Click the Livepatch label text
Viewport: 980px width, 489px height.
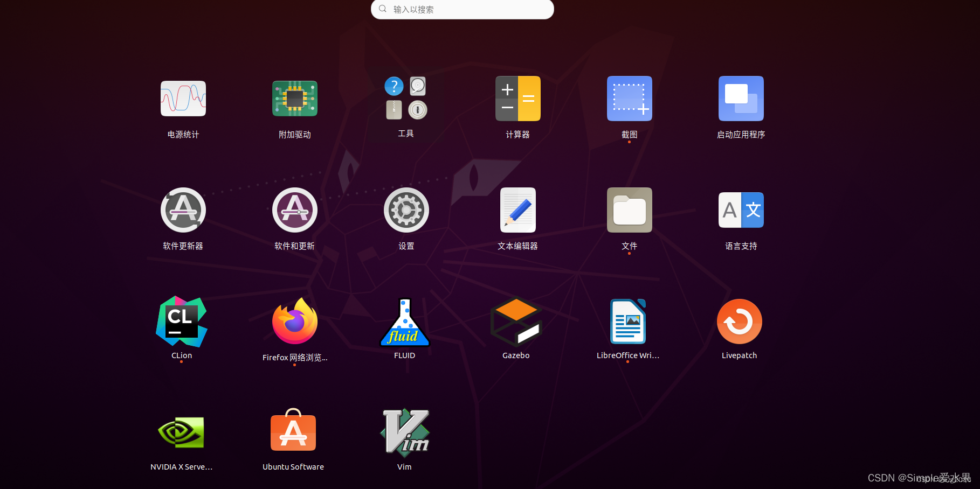pyautogui.click(x=739, y=355)
